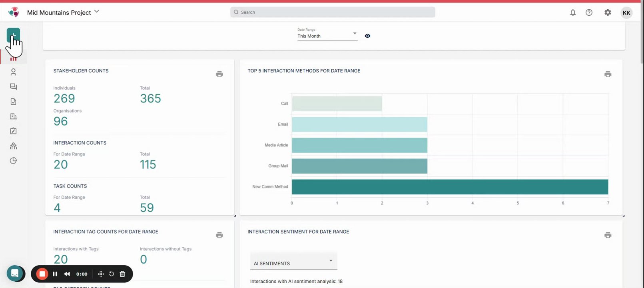Screen dimensions: 644x288
Task: Click the Mid Mountains Project title
Action: (x=59, y=12)
